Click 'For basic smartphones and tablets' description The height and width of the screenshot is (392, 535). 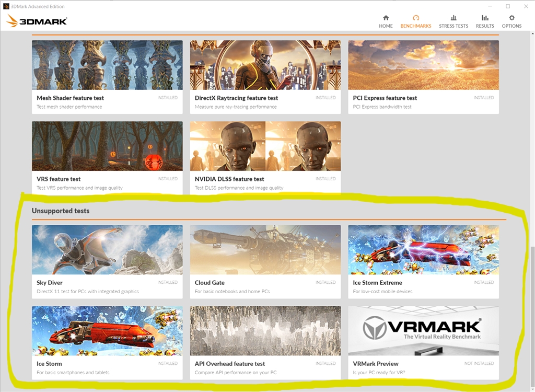[73, 373]
